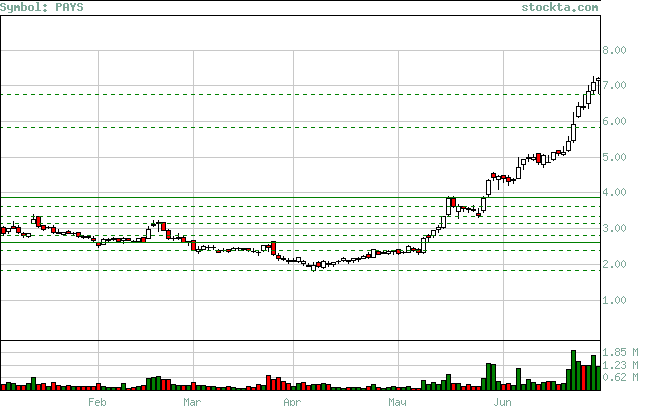This screenshot has width=655, height=406.
Task: Click the Mar month axis label
Action: coord(192,401)
